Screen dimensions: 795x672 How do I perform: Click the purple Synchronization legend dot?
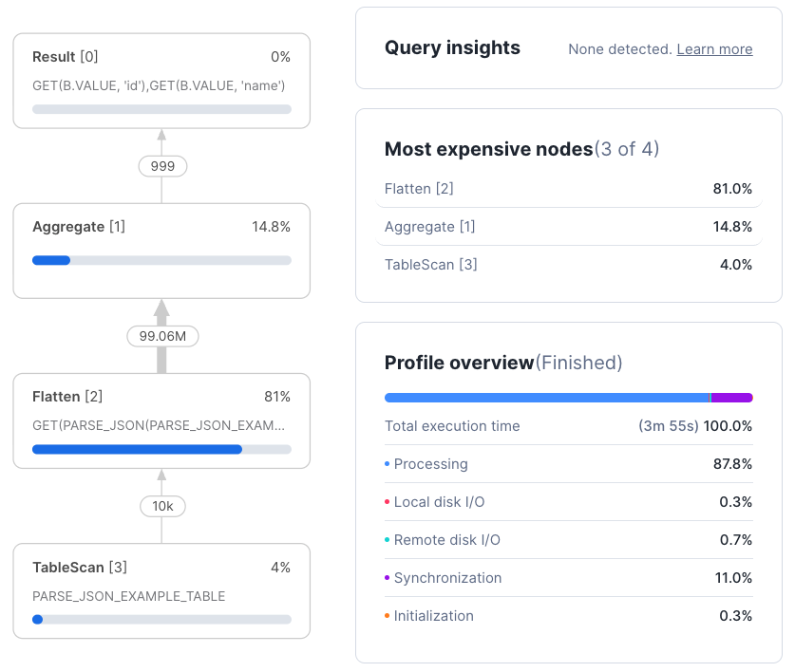(388, 578)
